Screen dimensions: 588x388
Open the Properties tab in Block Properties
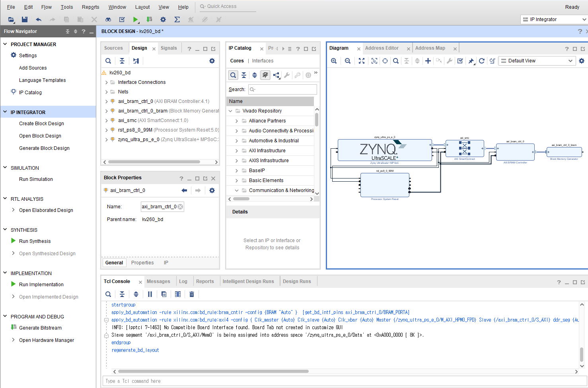tap(142, 263)
